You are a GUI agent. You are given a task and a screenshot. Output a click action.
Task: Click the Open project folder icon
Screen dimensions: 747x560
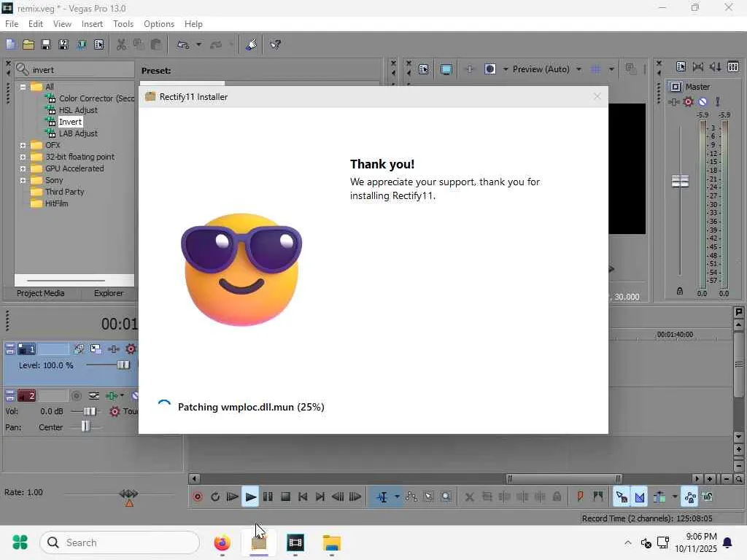(28, 44)
